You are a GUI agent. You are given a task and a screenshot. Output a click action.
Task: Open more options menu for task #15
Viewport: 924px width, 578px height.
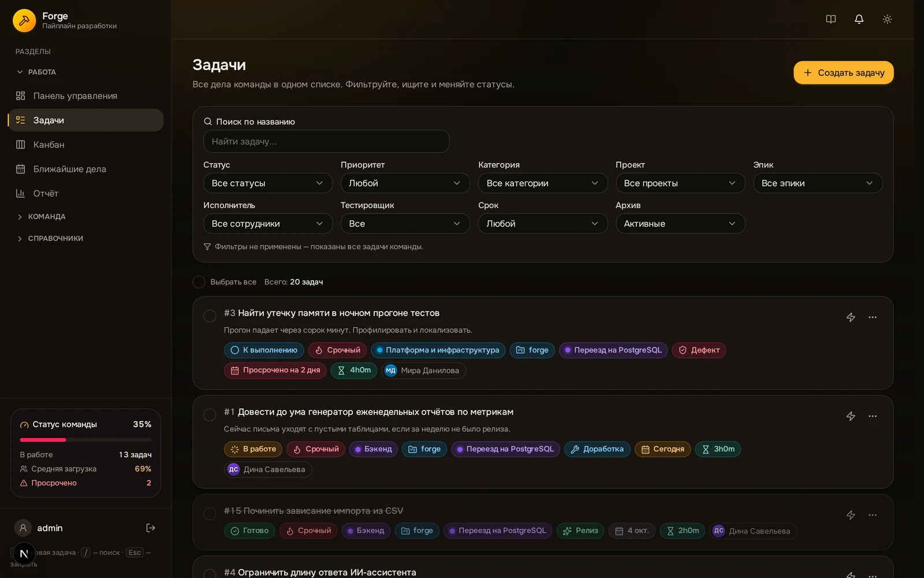coord(873,515)
